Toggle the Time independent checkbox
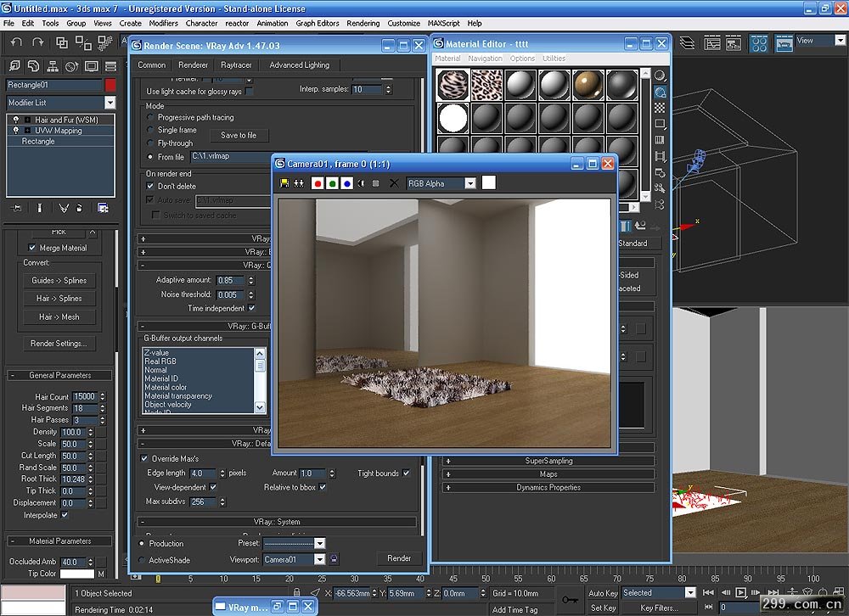Viewport: 849px width, 616px height. click(x=251, y=309)
